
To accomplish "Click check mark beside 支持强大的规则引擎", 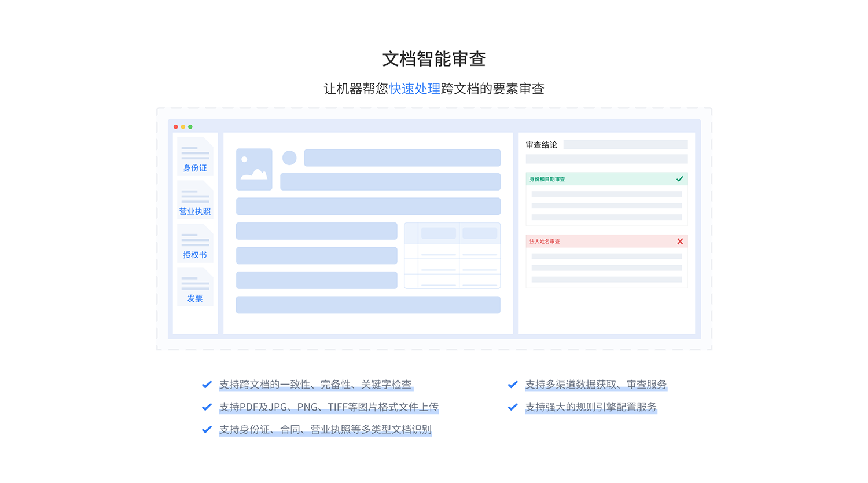I will 513,407.
